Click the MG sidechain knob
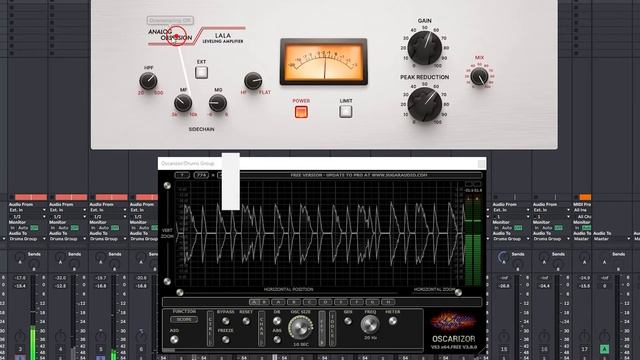This screenshot has height=360, width=640. [x=218, y=103]
